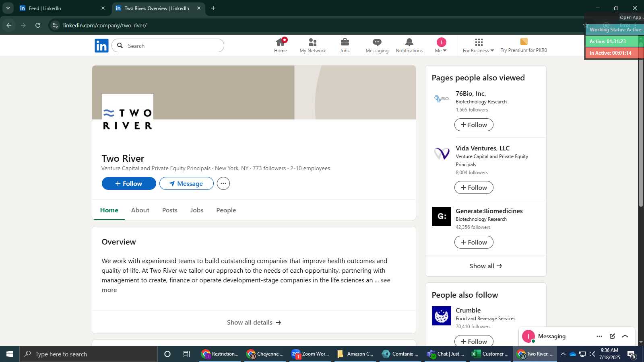
Task: Focus the LinkedIn Search field
Action: tap(168, 45)
